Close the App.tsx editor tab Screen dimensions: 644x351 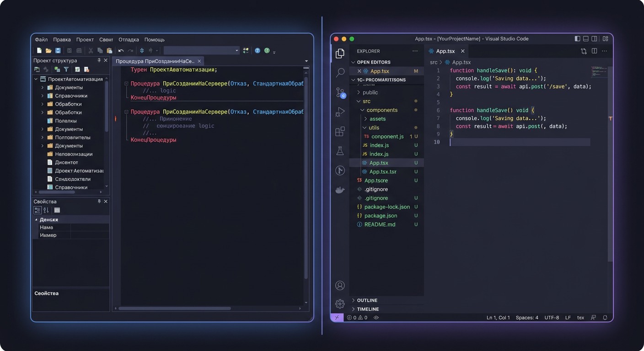tap(462, 51)
